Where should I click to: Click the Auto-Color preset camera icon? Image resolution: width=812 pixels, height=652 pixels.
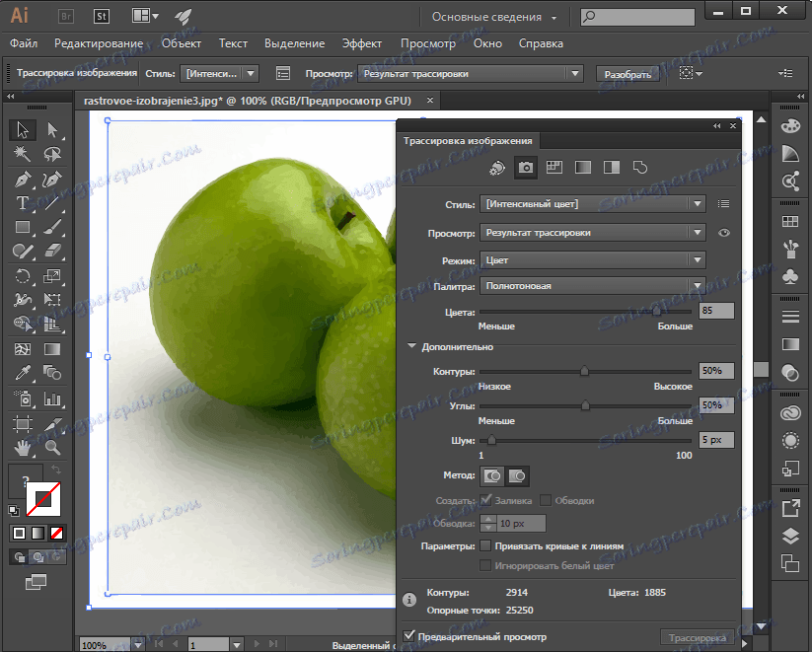527,168
